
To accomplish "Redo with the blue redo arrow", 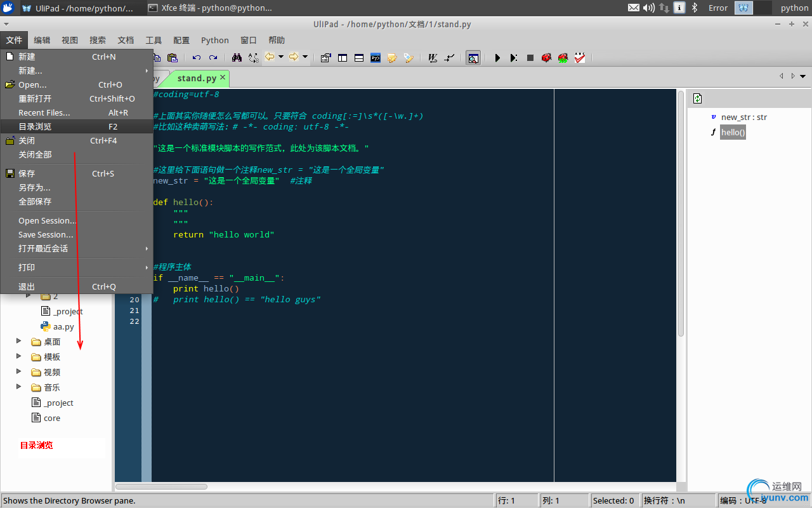I will pyautogui.click(x=213, y=58).
